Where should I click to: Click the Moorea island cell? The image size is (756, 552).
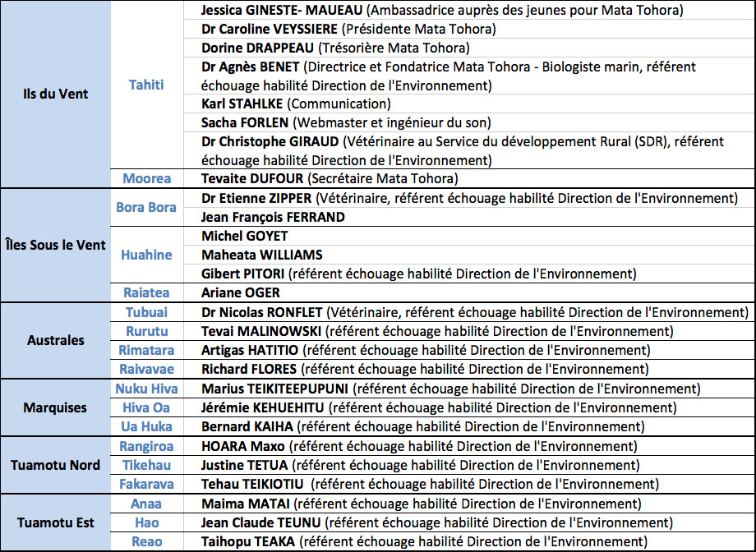pyautogui.click(x=146, y=178)
